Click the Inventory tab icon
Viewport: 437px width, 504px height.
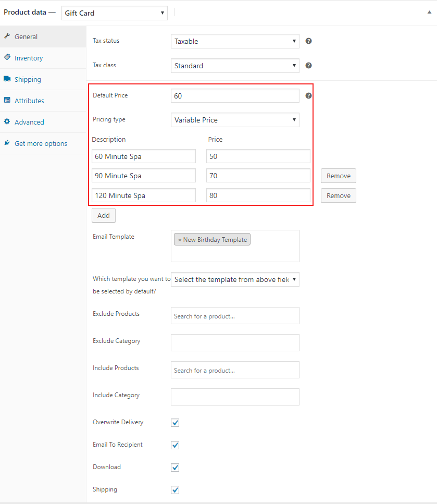(x=7, y=58)
